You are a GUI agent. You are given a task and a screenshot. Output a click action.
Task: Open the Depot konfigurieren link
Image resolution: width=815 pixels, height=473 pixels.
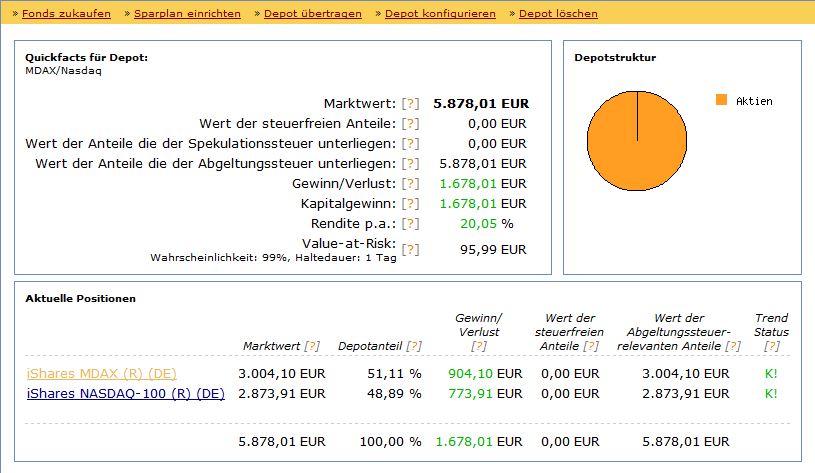pyautogui.click(x=440, y=14)
